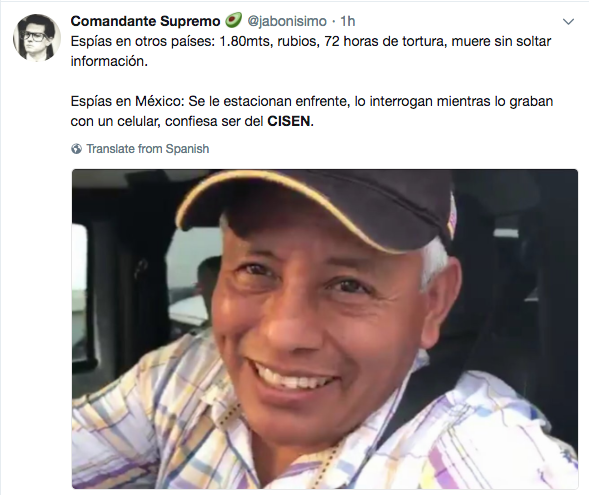Visit the @jabonisimo handle link
The image size is (589, 495).
[287, 21]
